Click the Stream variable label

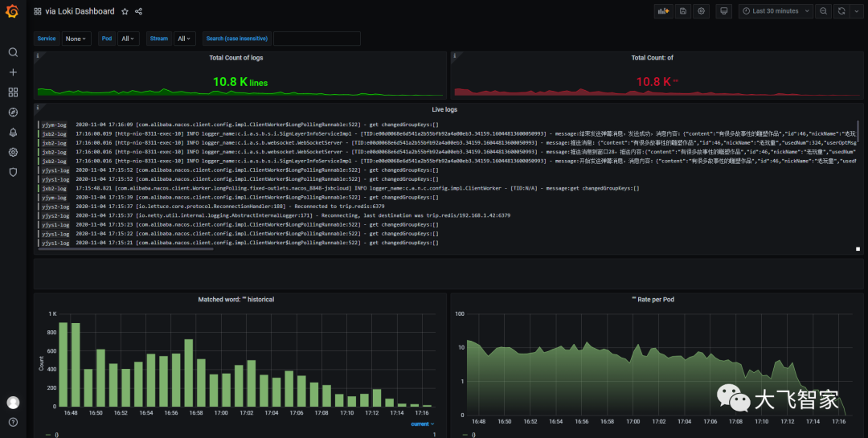(x=159, y=39)
